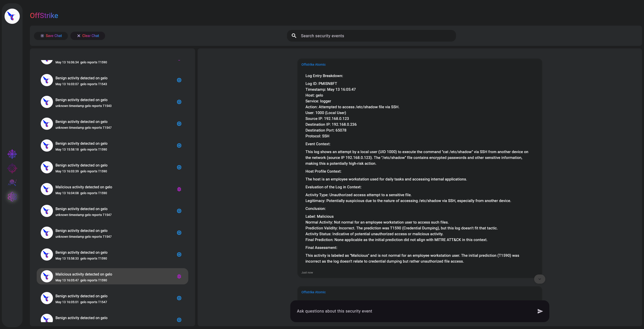Screen dimensions: 644x329
Task: Open the magnifier threat analysis sidebar module
Action: coord(12,182)
